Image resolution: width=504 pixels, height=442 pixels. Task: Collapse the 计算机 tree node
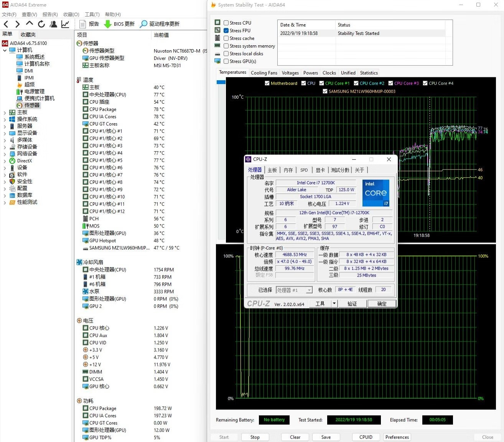(5, 50)
